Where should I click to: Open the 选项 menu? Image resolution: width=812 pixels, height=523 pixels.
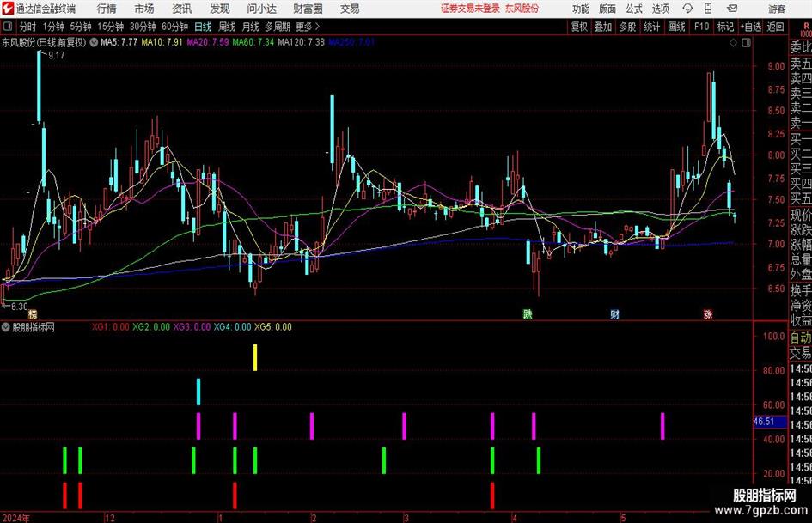coord(660,9)
